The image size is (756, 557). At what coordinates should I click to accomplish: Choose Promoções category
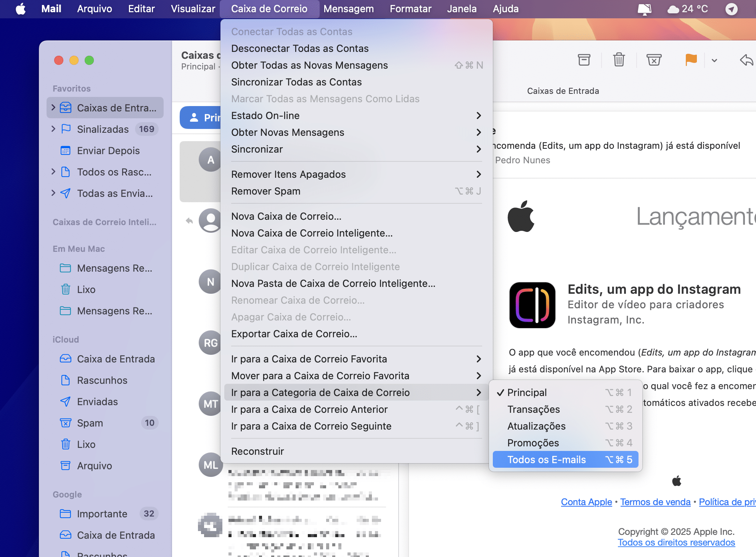565,443
